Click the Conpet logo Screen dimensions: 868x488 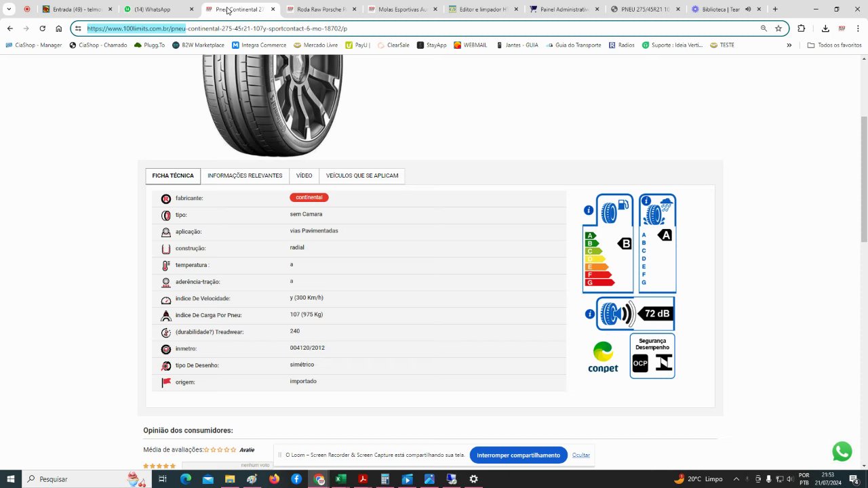pyautogui.click(x=603, y=357)
